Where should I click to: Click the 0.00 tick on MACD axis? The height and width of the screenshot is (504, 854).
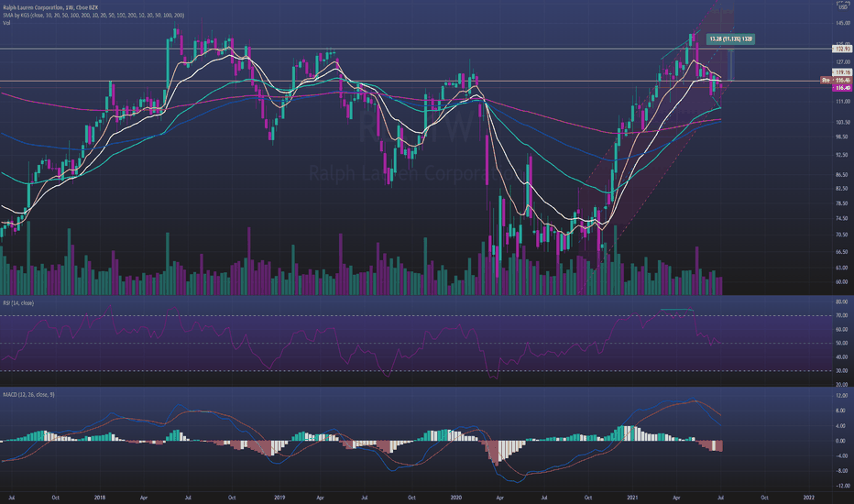click(x=843, y=441)
